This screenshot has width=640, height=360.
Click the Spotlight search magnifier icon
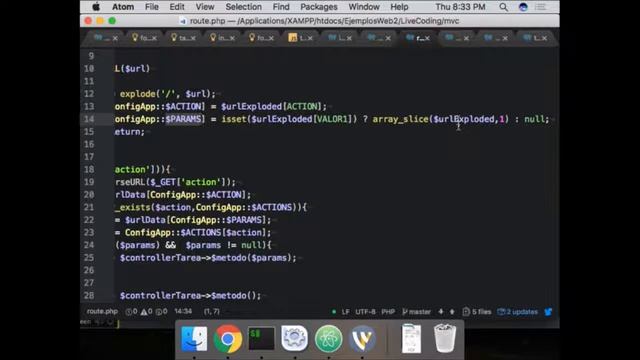(504, 7)
